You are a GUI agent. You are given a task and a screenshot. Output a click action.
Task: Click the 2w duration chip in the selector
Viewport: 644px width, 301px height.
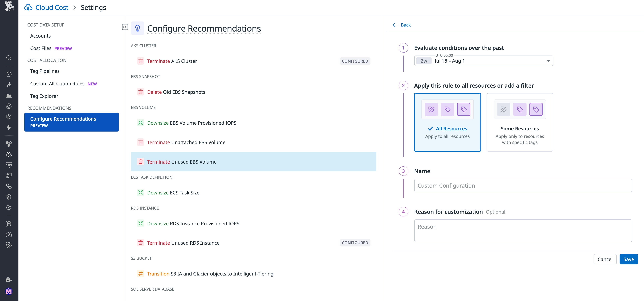click(x=424, y=61)
